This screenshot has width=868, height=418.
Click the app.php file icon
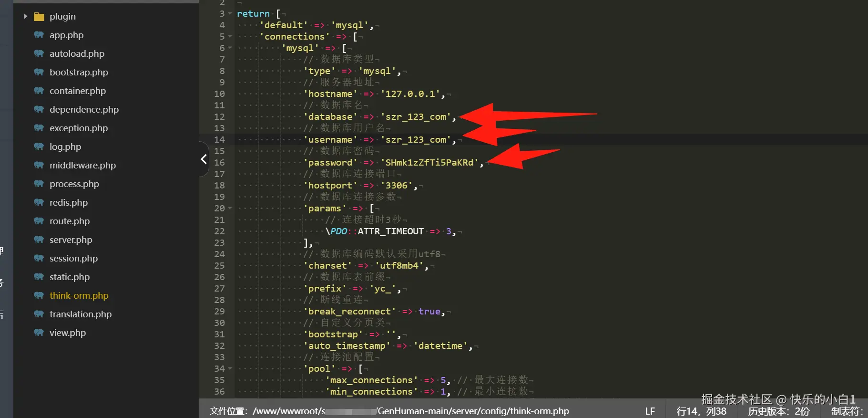(x=39, y=35)
